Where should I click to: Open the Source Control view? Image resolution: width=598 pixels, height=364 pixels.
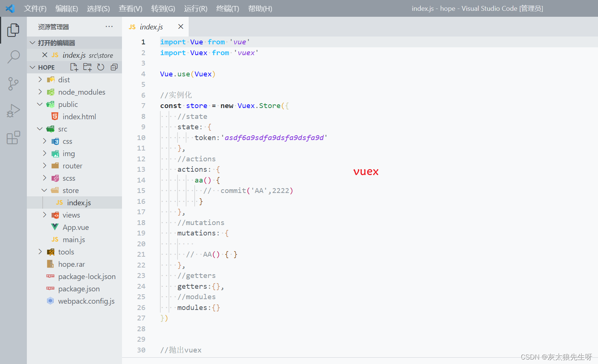pyautogui.click(x=13, y=84)
